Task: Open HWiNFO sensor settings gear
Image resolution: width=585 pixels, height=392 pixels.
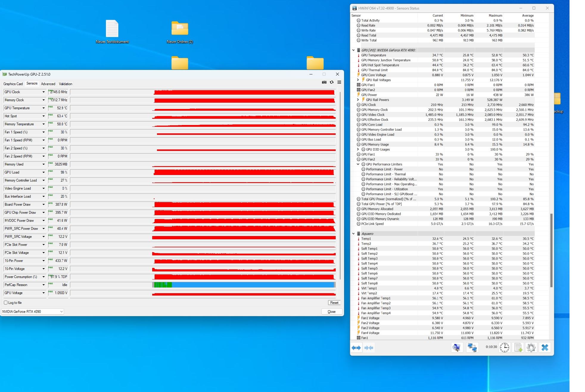Action: tap(531, 347)
